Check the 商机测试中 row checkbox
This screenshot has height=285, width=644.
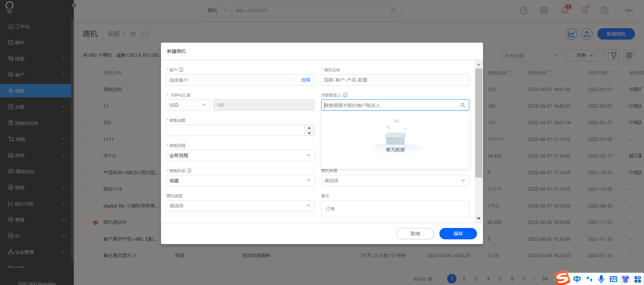point(84,222)
